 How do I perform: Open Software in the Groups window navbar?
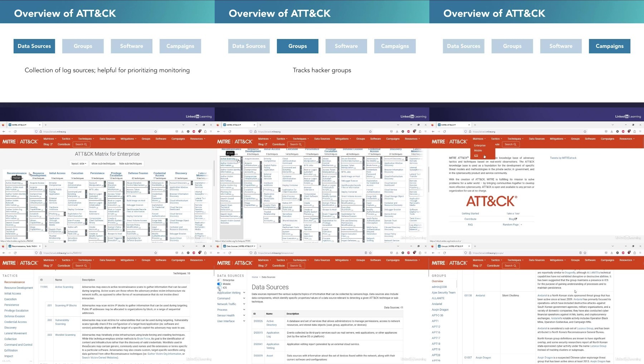tap(590, 260)
